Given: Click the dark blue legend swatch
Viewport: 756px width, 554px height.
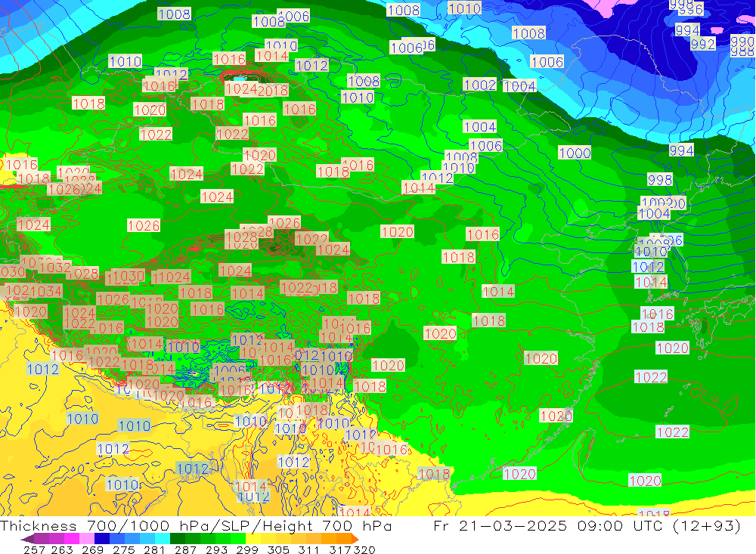Looking at the screenshot, I should (x=101, y=539).
